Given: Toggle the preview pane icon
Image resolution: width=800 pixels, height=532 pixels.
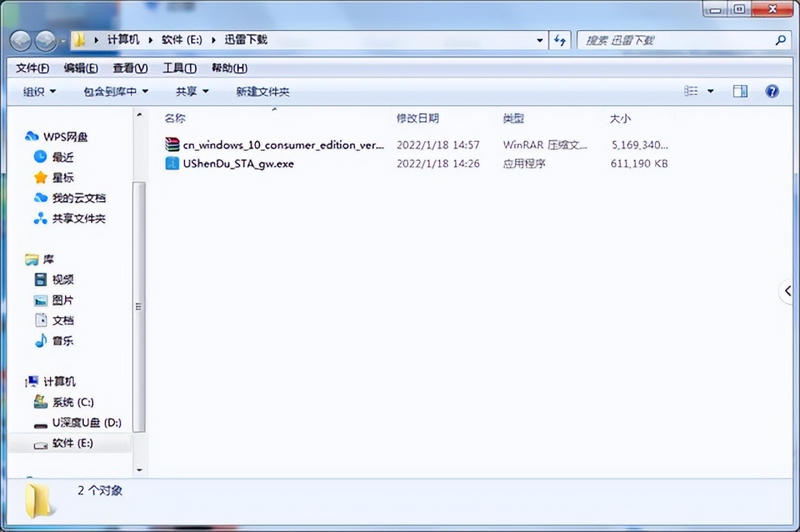Looking at the screenshot, I should pyautogui.click(x=740, y=91).
